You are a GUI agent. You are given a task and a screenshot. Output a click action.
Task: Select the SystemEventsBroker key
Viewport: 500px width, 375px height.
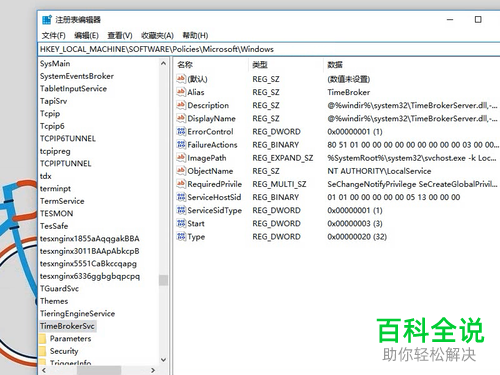coord(77,76)
